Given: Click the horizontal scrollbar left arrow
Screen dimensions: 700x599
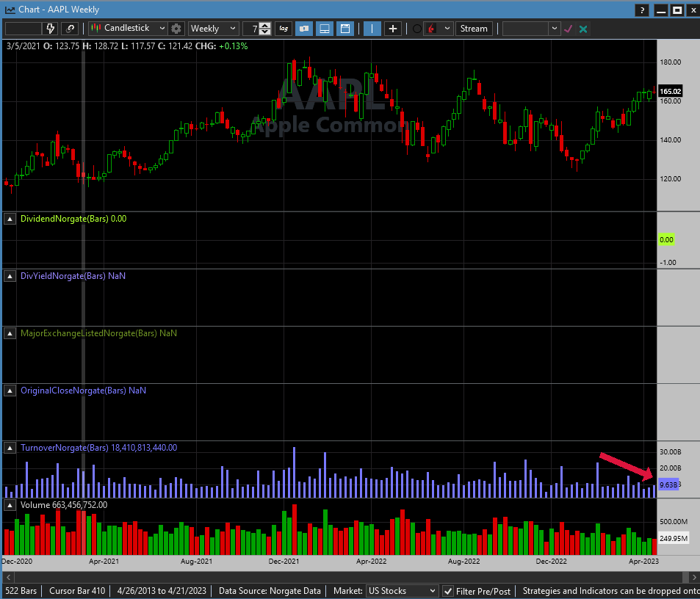Looking at the screenshot, I should 7,577.
